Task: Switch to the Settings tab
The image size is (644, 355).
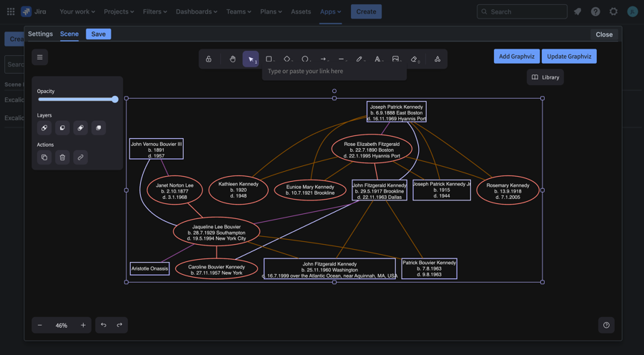Action: click(40, 34)
